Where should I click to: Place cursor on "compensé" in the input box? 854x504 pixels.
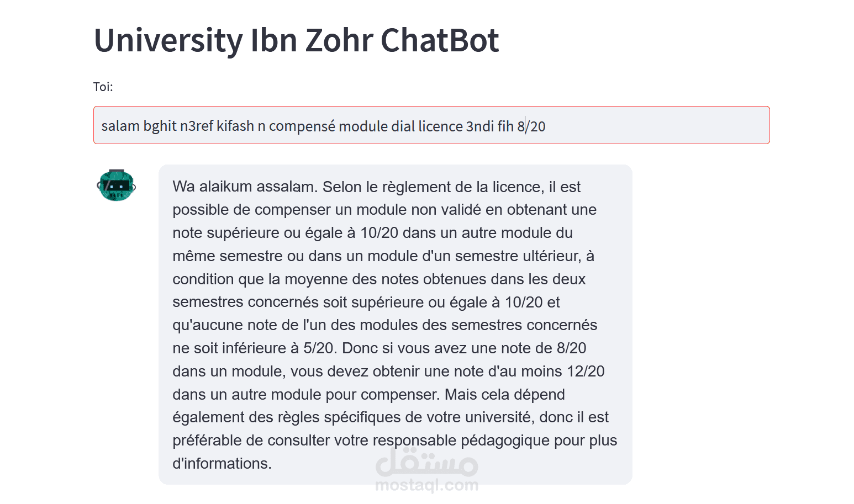302,126
